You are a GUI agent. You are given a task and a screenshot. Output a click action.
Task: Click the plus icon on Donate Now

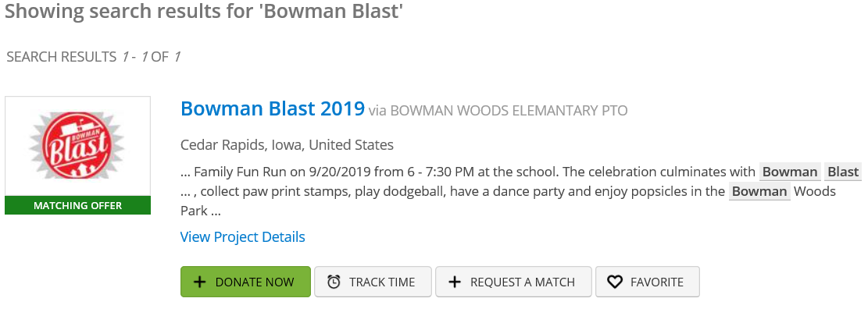coord(199,282)
